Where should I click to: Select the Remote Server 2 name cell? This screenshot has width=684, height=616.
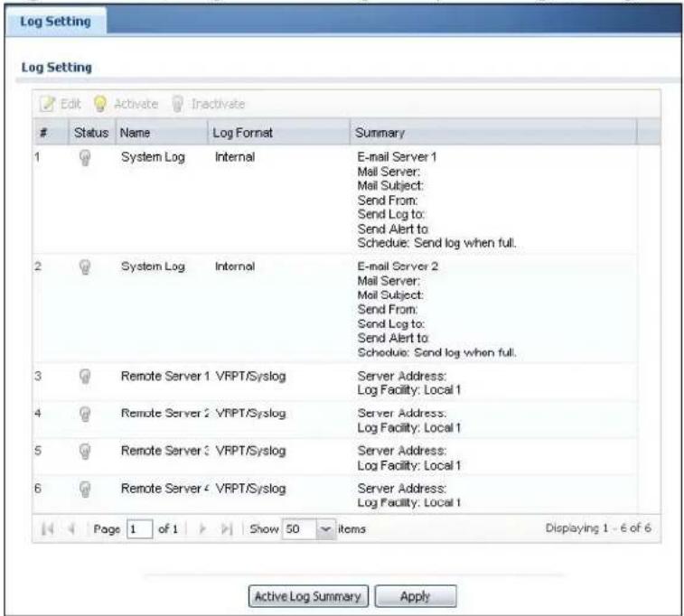165,414
